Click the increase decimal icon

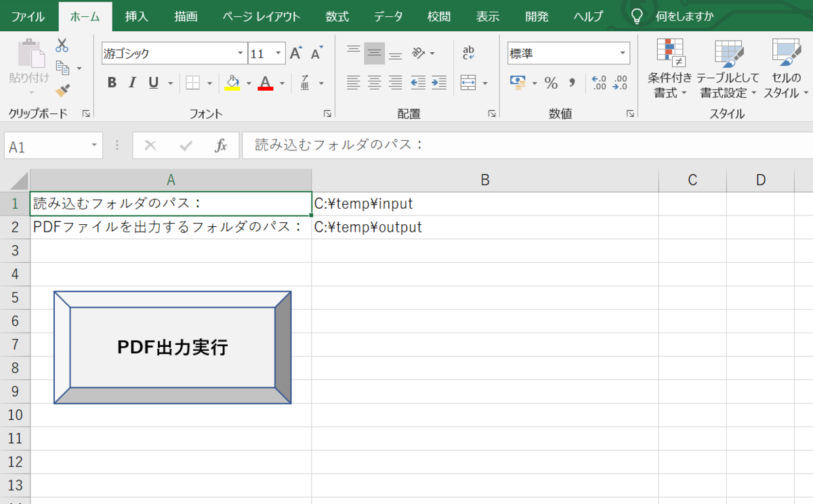(x=600, y=83)
